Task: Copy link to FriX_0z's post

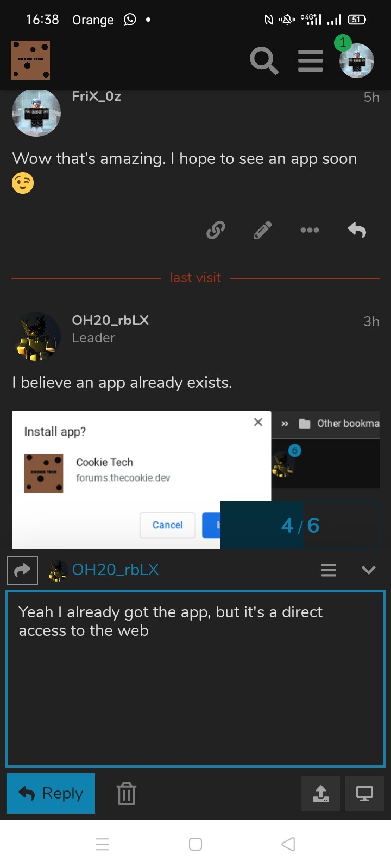Action: click(216, 230)
